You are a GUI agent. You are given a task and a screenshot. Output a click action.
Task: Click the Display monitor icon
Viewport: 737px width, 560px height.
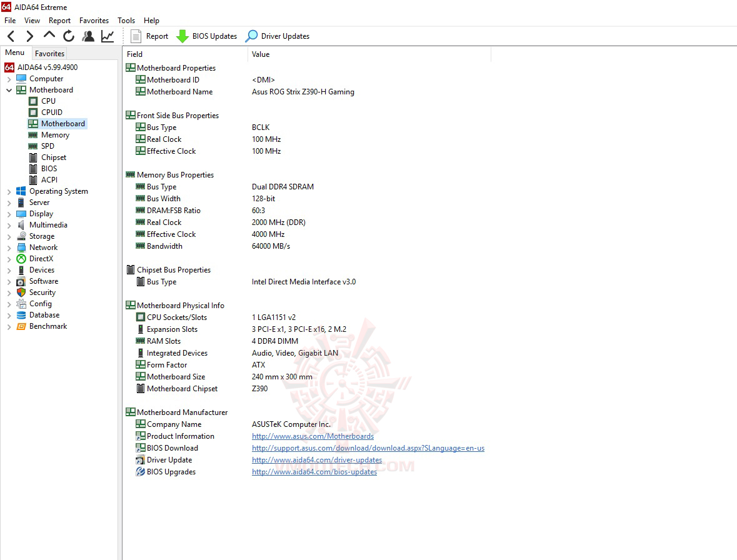coord(21,214)
